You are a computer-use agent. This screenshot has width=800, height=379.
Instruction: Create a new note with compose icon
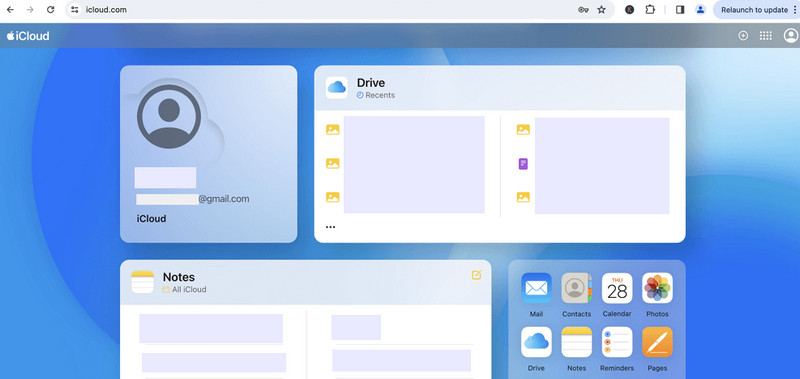pyautogui.click(x=476, y=275)
